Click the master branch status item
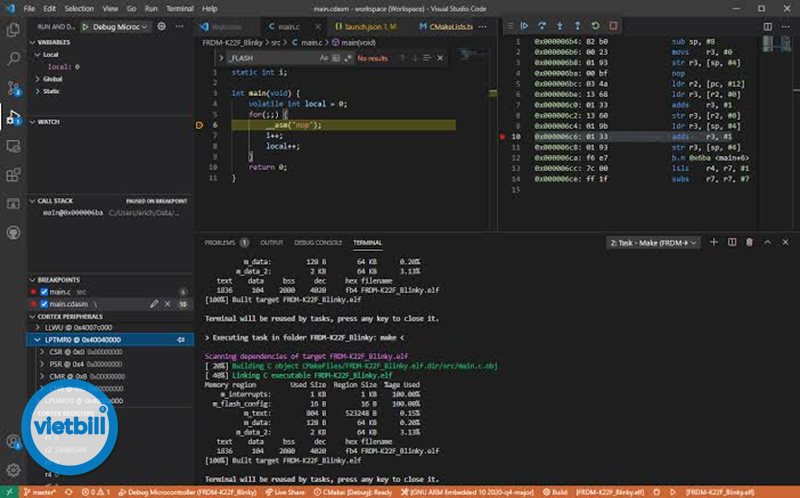The image size is (800, 498). [39, 492]
